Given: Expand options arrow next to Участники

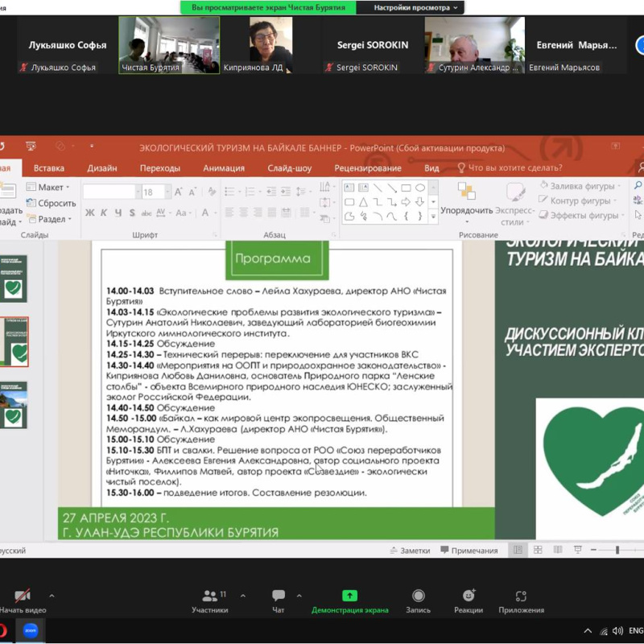Looking at the screenshot, I should (242, 597).
